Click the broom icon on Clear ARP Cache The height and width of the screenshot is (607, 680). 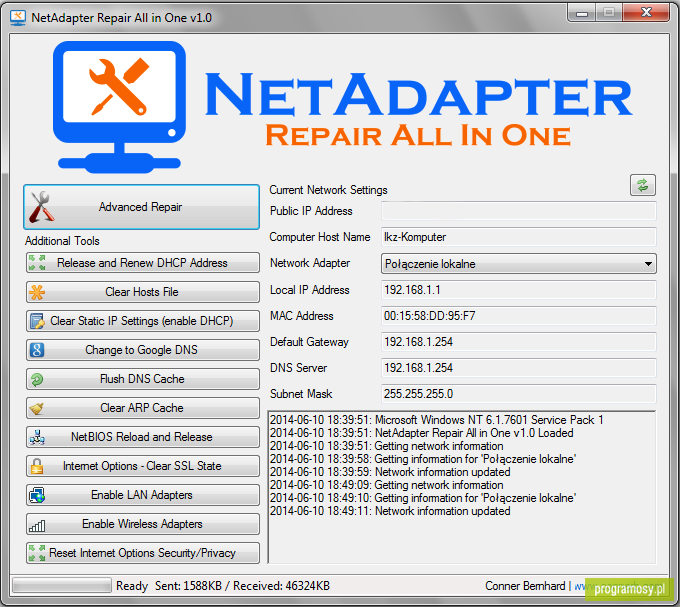tap(37, 408)
